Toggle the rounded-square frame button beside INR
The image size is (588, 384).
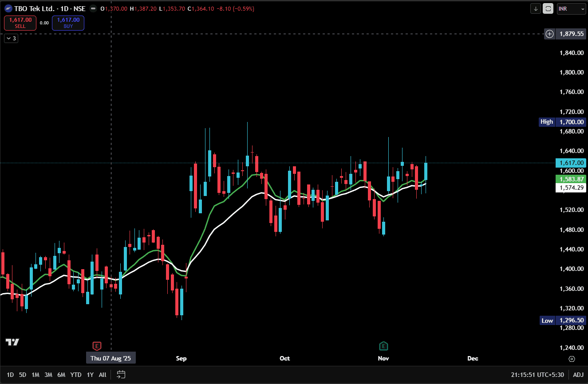(x=548, y=8)
